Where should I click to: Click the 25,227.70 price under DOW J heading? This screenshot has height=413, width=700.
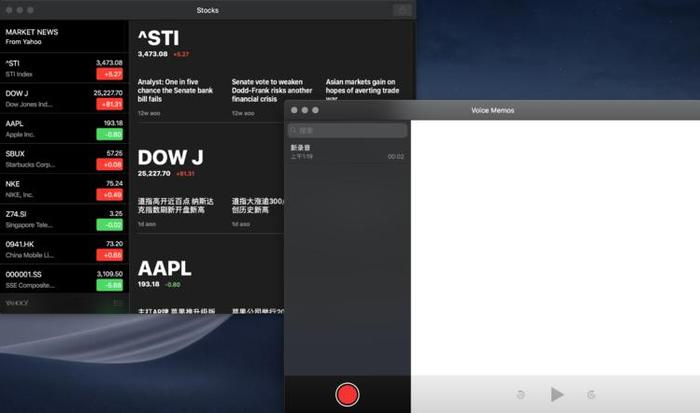[x=154, y=174]
